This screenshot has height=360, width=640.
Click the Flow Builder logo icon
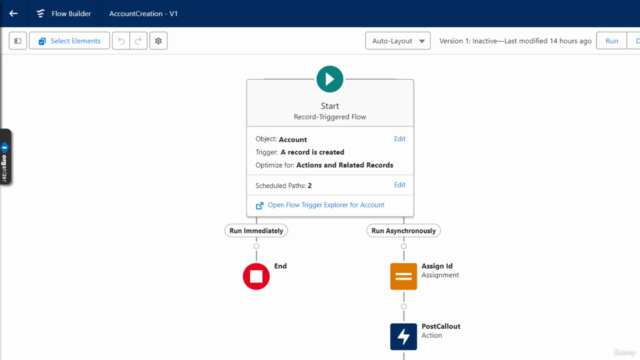[x=40, y=13]
